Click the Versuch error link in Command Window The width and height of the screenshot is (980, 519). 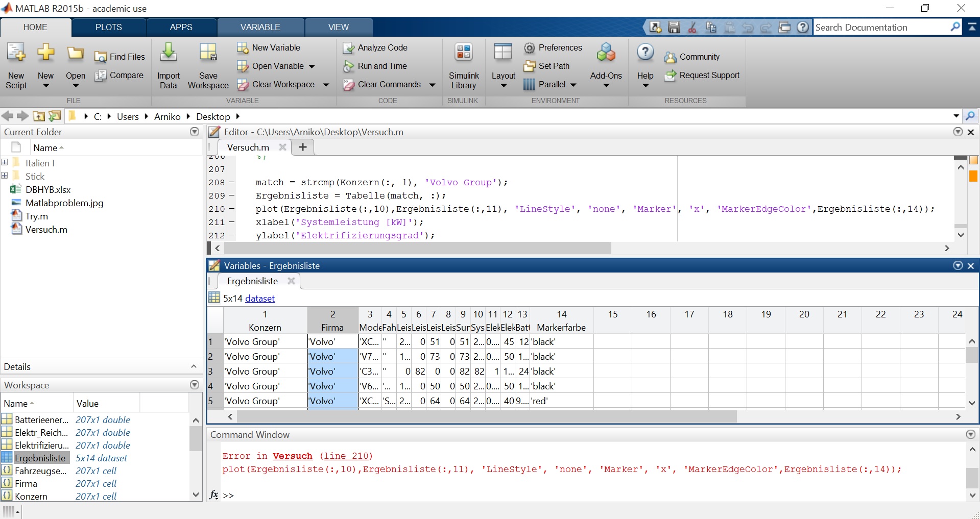pos(292,456)
